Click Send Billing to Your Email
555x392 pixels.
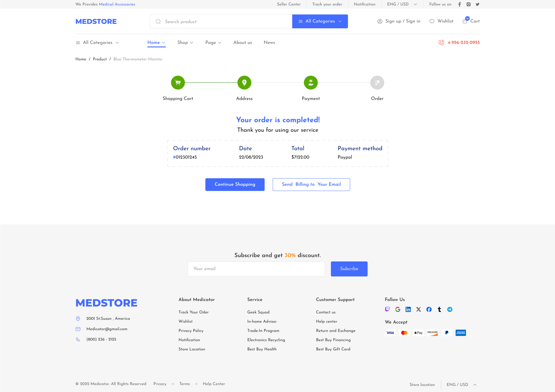[311, 184]
